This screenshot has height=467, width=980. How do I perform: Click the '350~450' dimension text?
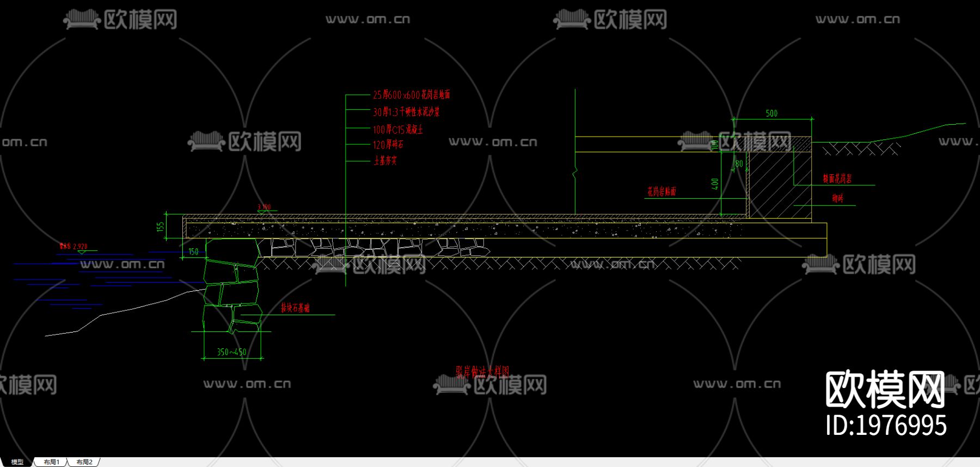pos(231,352)
